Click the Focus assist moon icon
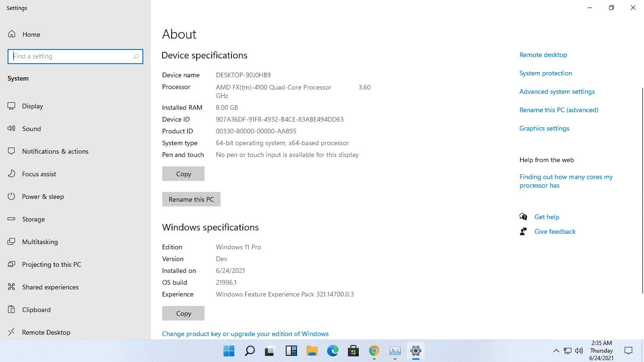The height and width of the screenshot is (362, 644). click(12, 174)
